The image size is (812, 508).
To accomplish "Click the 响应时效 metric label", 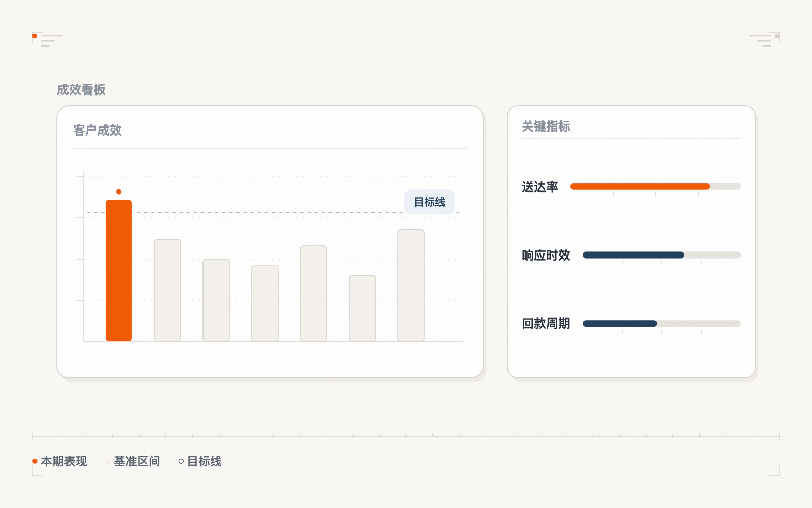I will [x=546, y=255].
